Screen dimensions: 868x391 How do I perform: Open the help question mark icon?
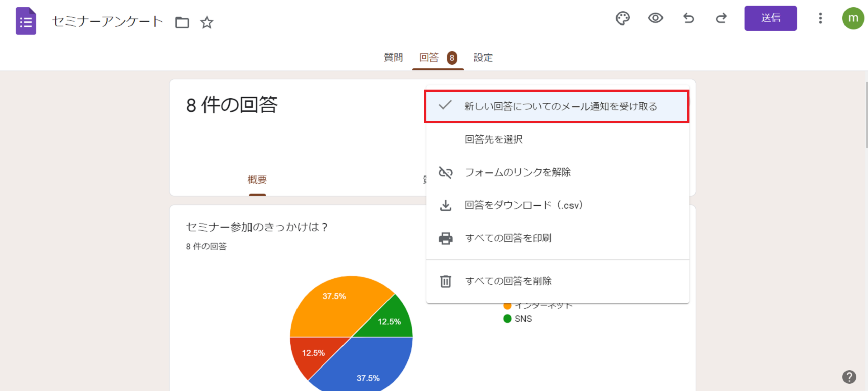[849, 377]
